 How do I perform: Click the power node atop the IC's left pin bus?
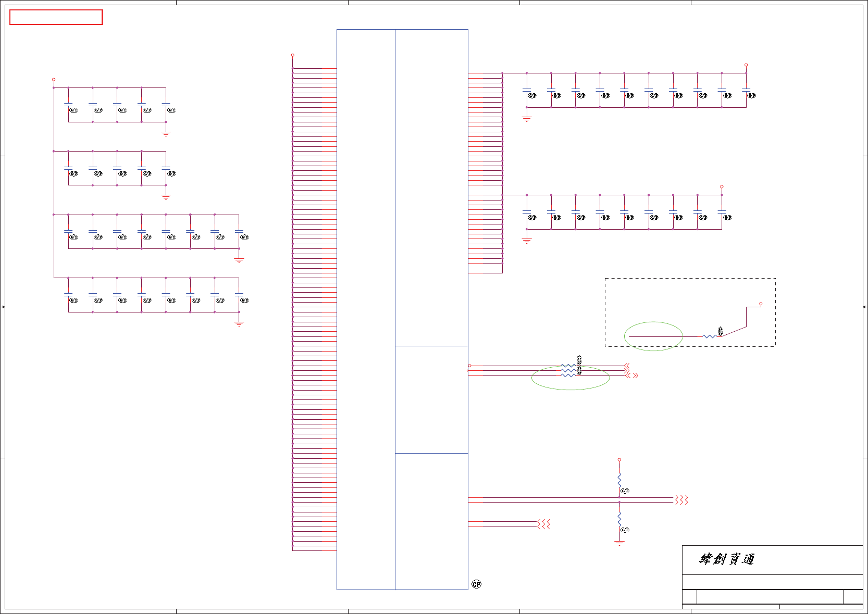click(x=293, y=55)
